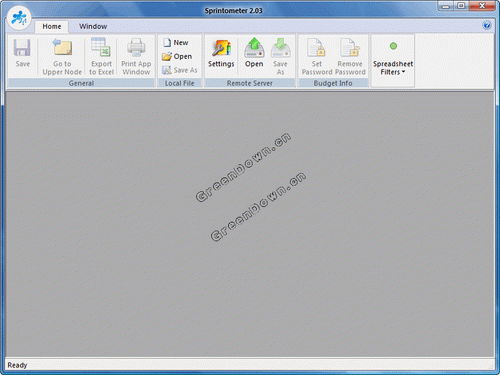Click the Save floppy disk icon

tap(22, 48)
